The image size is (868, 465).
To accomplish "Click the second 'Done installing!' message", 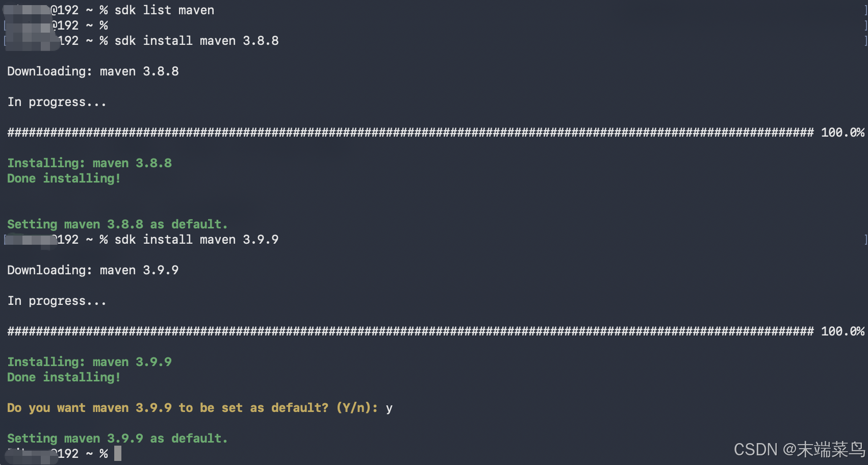I will [x=64, y=377].
